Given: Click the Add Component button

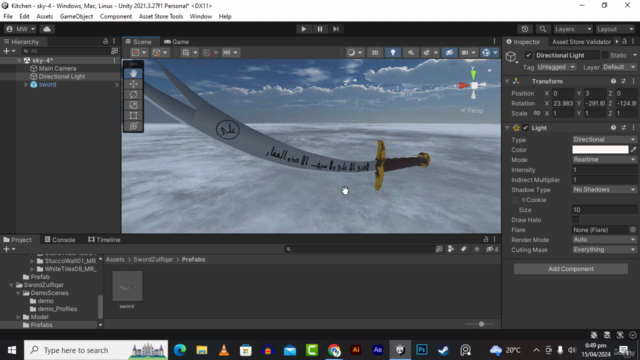Looking at the screenshot, I should coord(571,269).
